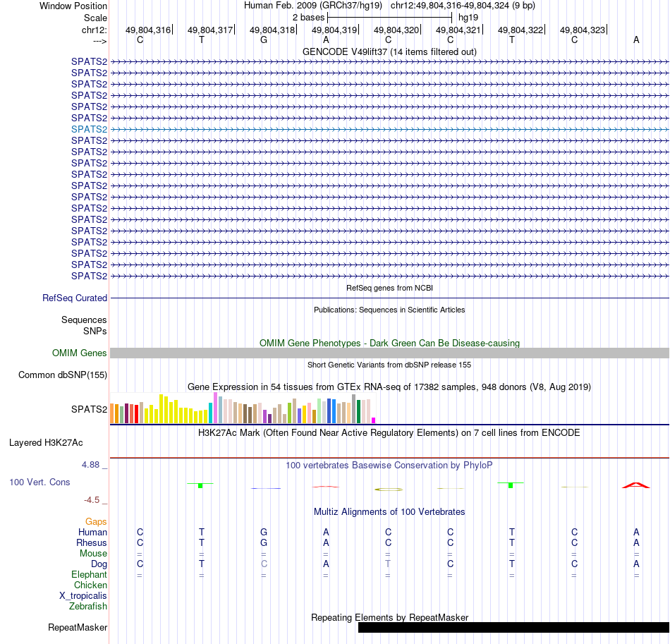
Task: Click position label 49,804,318
Action: 272,30
